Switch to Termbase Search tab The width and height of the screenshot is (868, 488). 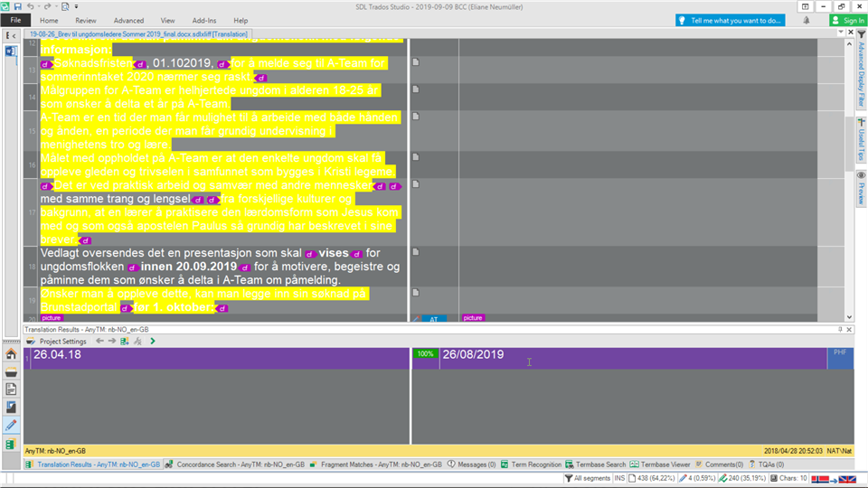595,465
